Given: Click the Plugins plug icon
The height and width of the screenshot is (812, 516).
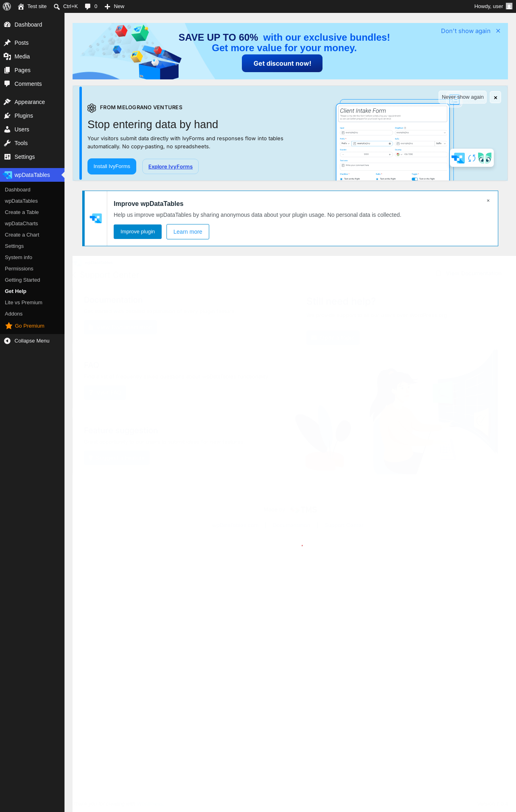Looking at the screenshot, I should click(x=7, y=116).
